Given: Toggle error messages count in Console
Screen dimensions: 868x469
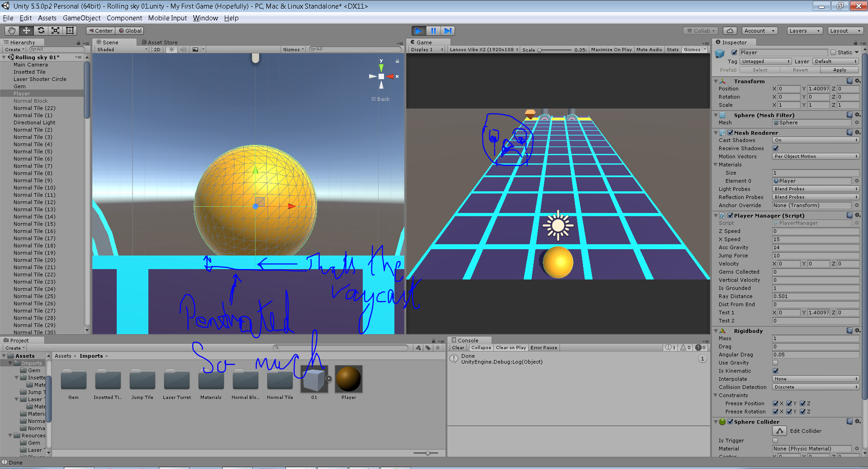Looking at the screenshot, I should [701, 347].
